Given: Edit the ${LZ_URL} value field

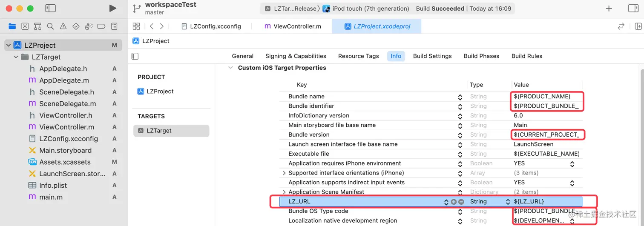Looking at the screenshot, I should (x=546, y=202).
